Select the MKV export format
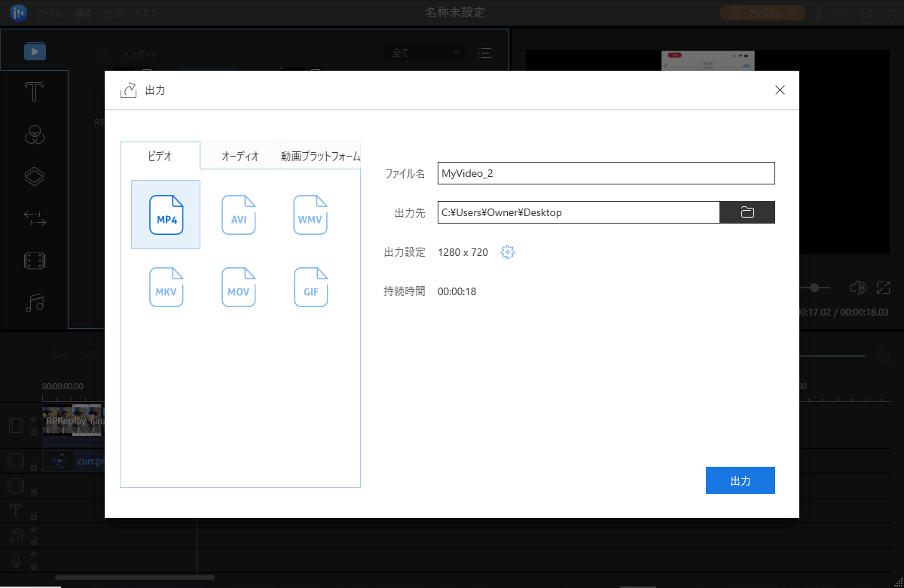This screenshot has height=588, width=904. coord(166,287)
